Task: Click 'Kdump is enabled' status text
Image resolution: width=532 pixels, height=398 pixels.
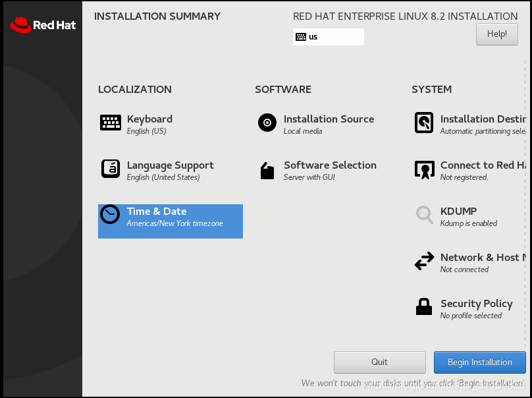Action: point(469,223)
